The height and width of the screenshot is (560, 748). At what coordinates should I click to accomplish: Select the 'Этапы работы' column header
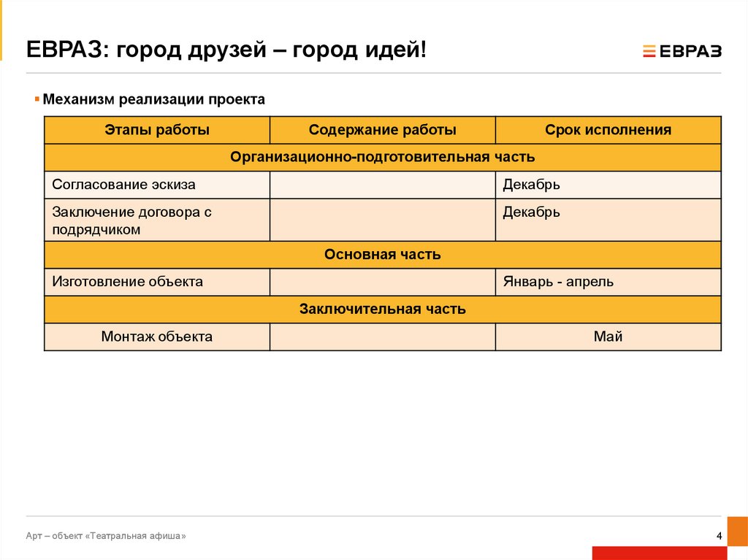pyautogui.click(x=157, y=130)
